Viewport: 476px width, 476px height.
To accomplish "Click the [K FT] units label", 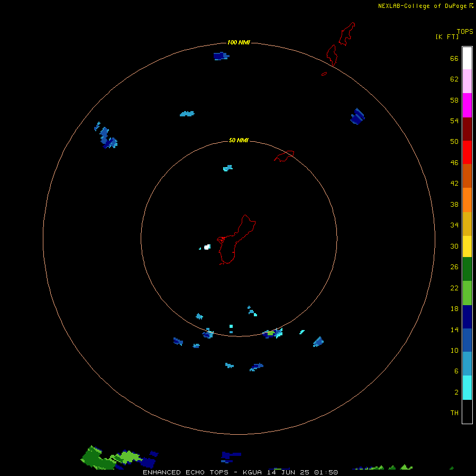I will [x=447, y=36].
